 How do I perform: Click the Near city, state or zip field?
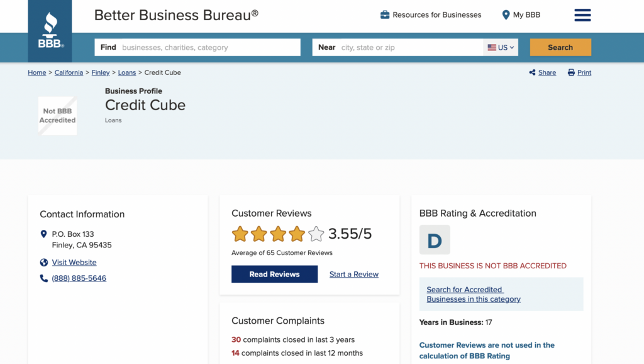(x=397, y=47)
